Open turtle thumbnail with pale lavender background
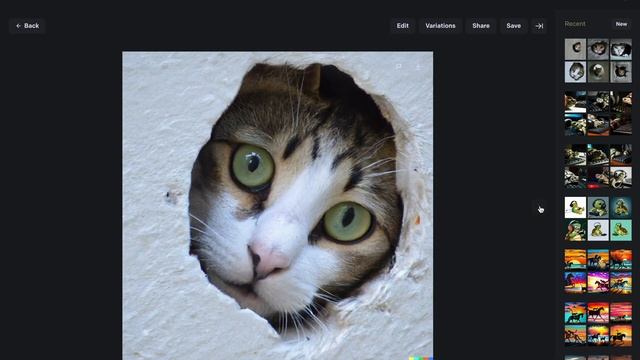Image resolution: width=640 pixels, height=360 pixels. (598, 230)
